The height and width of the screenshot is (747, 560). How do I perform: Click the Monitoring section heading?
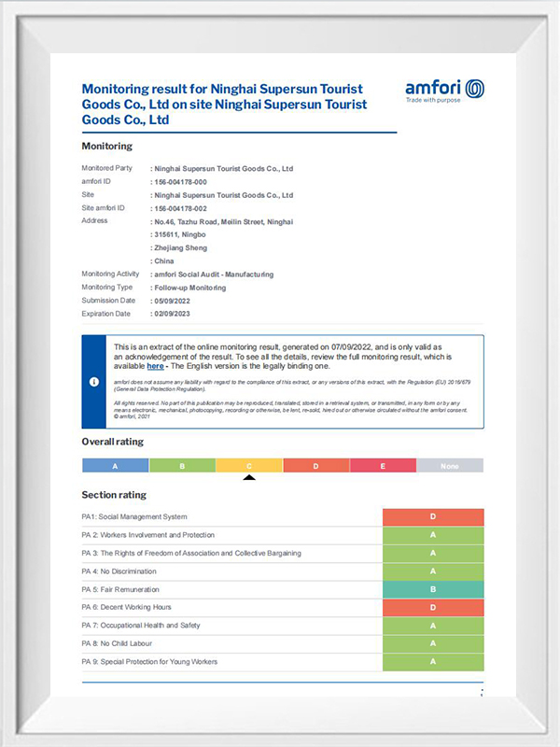pyautogui.click(x=107, y=147)
